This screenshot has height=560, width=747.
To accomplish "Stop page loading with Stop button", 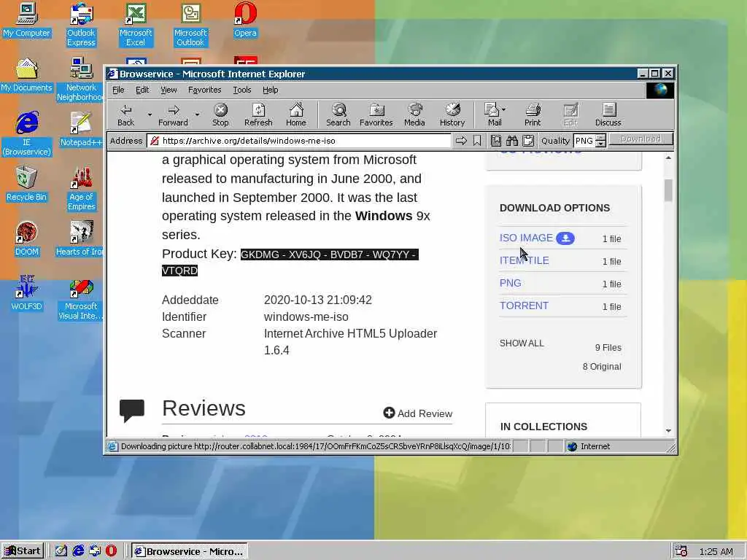I will pos(220,114).
